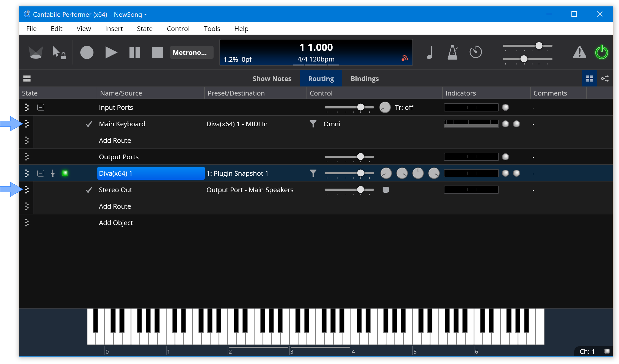Toggle the green Diva plugin enable light
619x364 pixels.
(65, 173)
